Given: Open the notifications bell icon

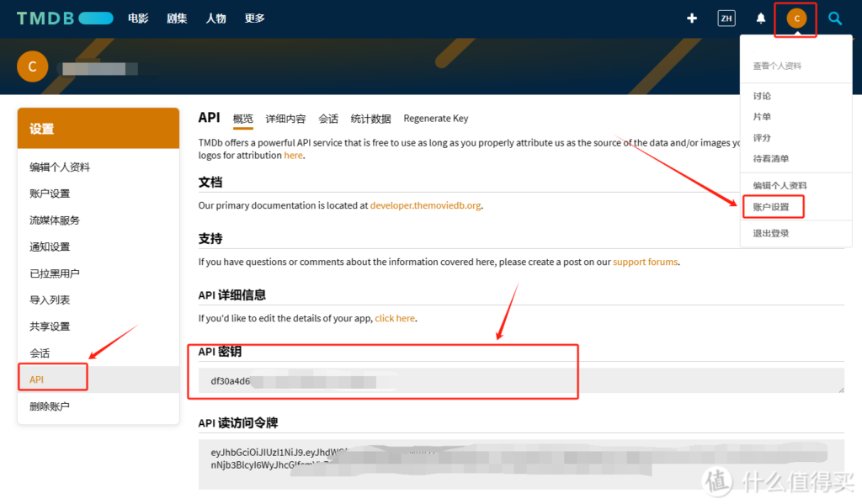Looking at the screenshot, I should (761, 18).
